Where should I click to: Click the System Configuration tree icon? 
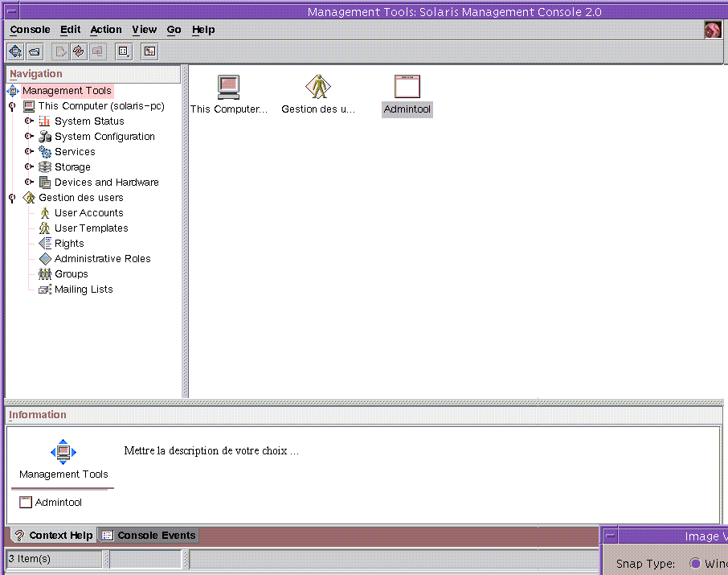pyautogui.click(x=44, y=136)
